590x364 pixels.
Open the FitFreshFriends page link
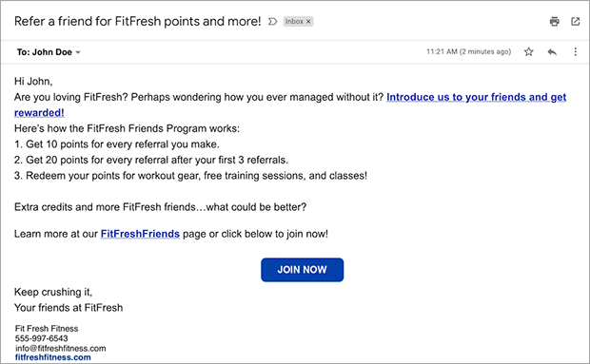[x=140, y=234]
